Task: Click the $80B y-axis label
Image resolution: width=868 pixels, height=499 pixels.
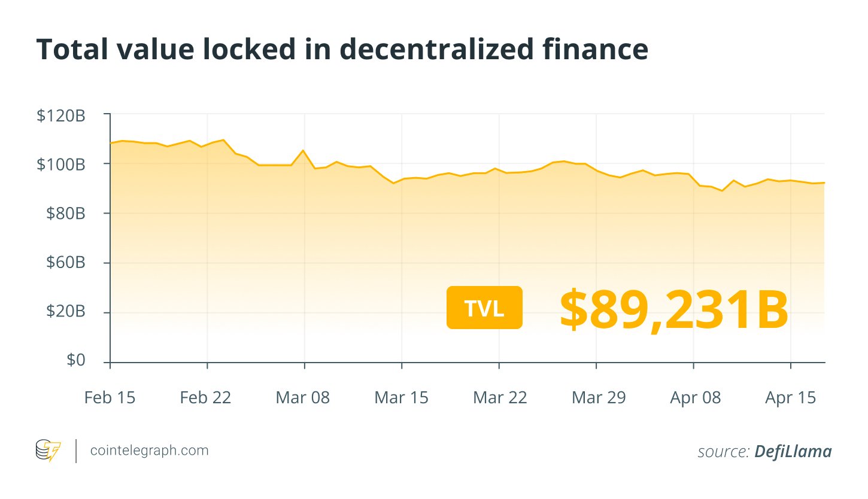Action: click(x=65, y=214)
